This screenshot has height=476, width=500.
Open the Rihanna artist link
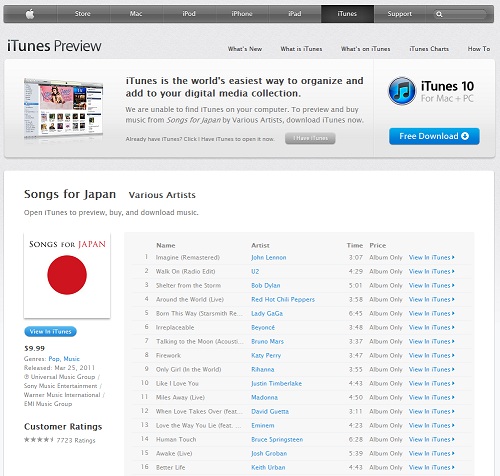(x=263, y=370)
